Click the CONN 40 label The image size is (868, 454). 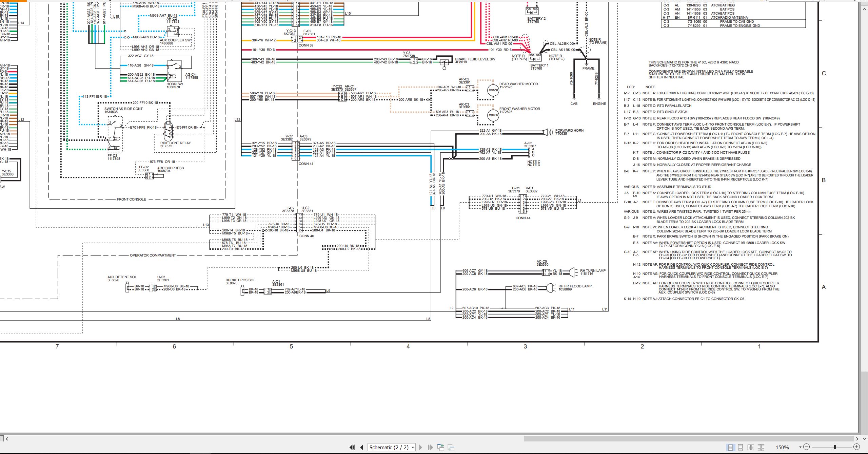click(x=307, y=236)
